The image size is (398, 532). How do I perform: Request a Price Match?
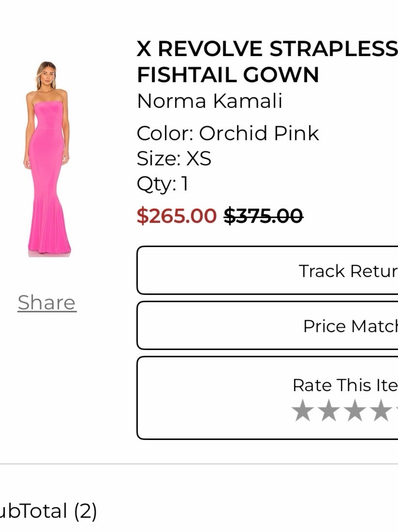tap(267, 325)
